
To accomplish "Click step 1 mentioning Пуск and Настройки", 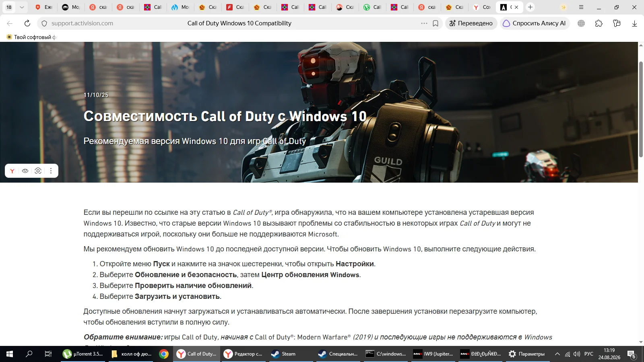I will click(x=237, y=264).
